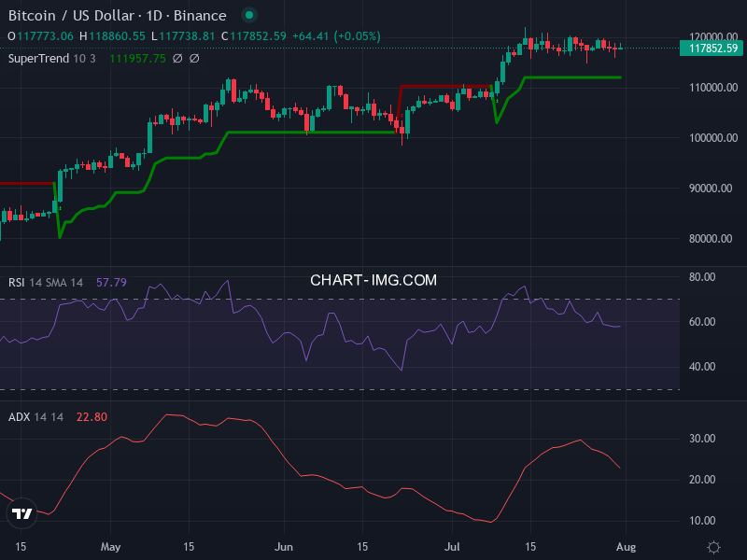Click ADX axis label 30.00
The width and height of the screenshot is (747, 560).
(702, 439)
